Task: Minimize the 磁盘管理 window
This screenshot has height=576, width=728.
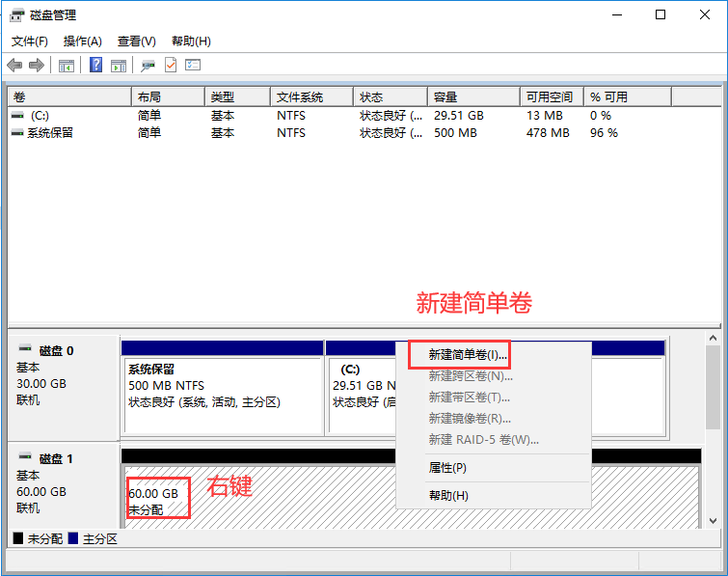Action: [617, 14]
